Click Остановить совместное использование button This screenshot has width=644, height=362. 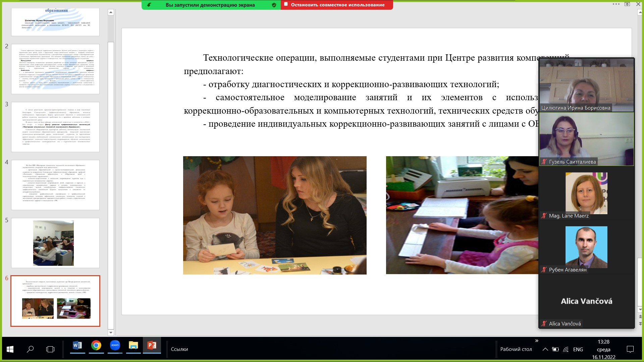[x=337, y=5]
